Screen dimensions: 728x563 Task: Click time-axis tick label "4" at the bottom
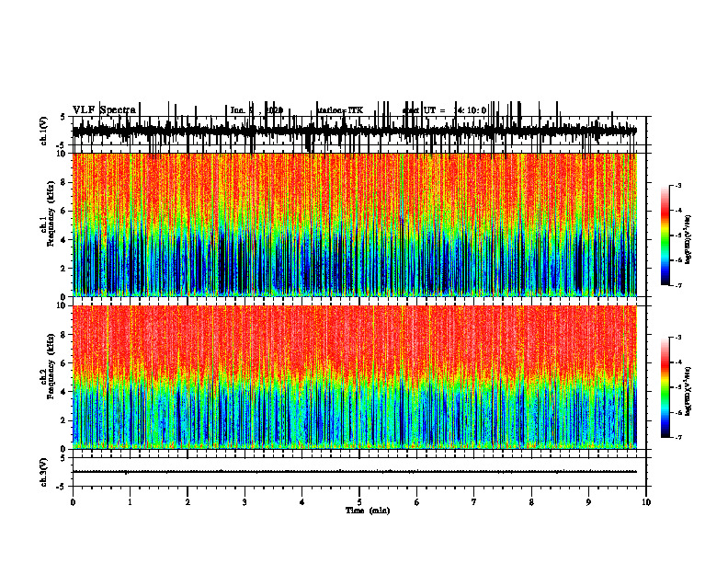pyautogui.click(x=301, y=502)
